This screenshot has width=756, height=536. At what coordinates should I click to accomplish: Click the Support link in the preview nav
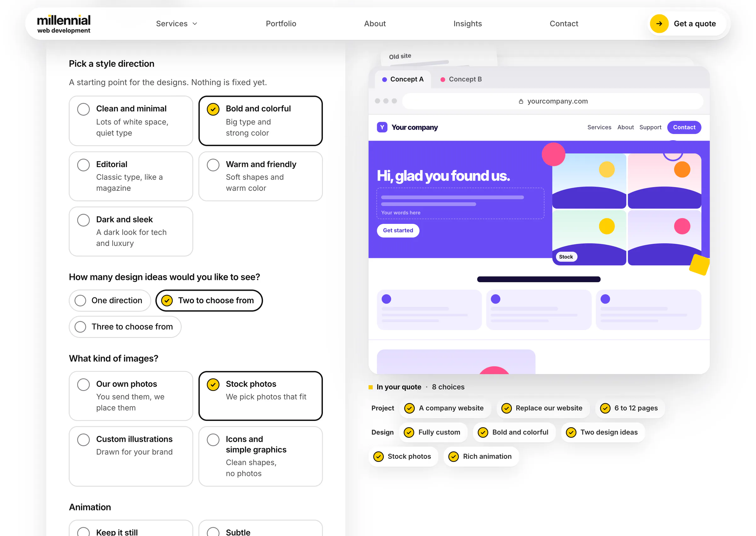(x=650, y=127)
